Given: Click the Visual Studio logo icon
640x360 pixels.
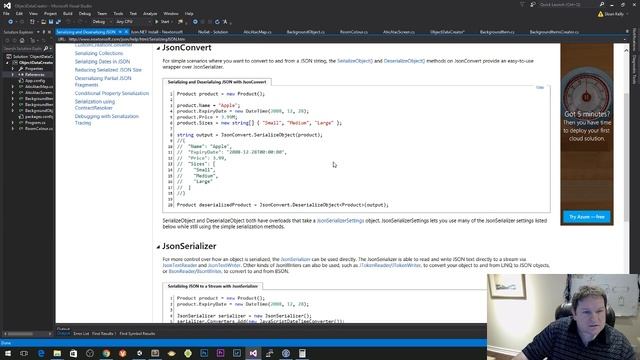Looking at the screenshot, I should point(7,5).
